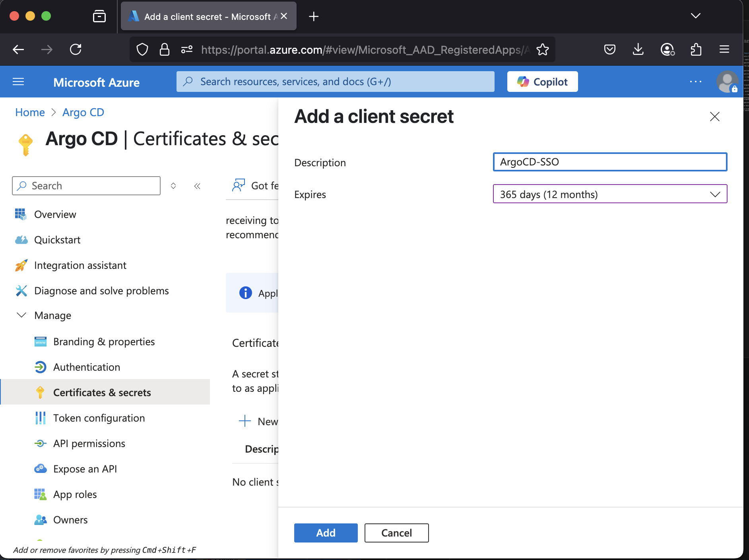This screenshot has height=560, width=749.
Task: Click the Diagnose wrench icon
Action: pyautogui.click(x=21, y=291)
